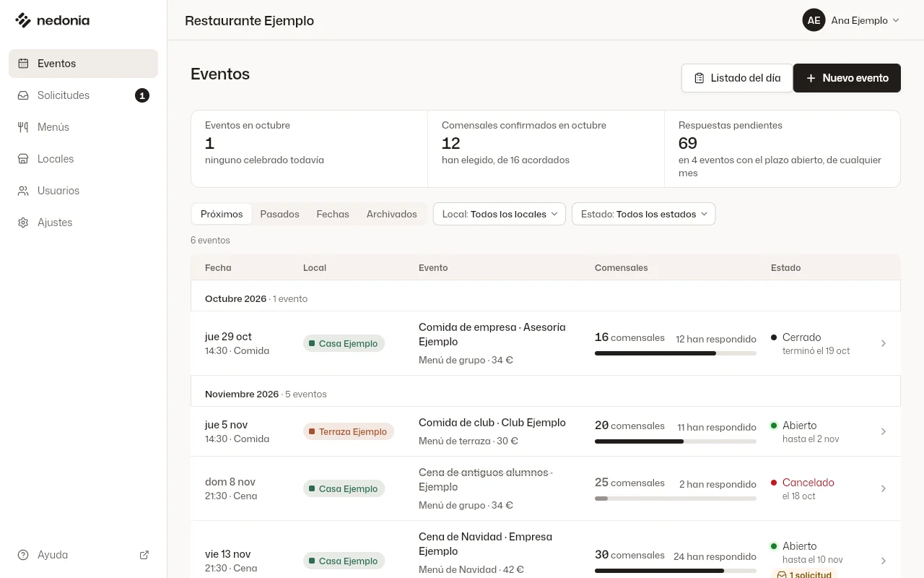The width and height of the screenshot is (924, 578).
Task: Click the Comensales column header
Action: [x=621, y=267]
